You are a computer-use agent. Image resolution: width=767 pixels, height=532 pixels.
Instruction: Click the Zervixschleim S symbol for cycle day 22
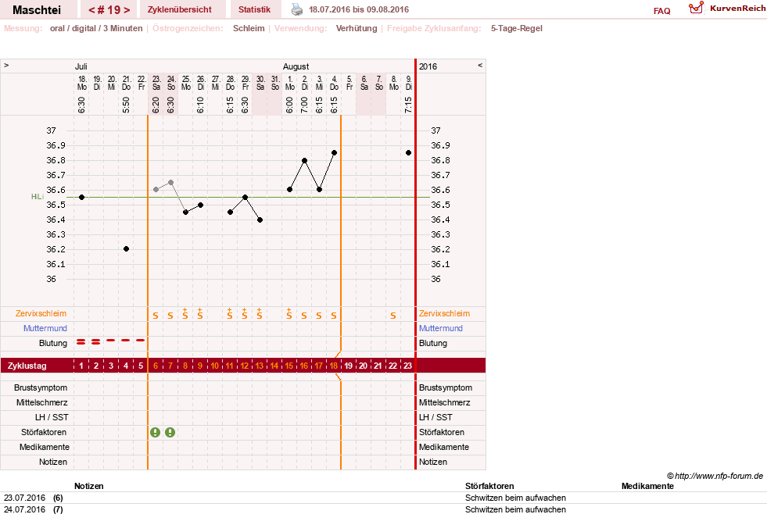(x=392, y=316)
